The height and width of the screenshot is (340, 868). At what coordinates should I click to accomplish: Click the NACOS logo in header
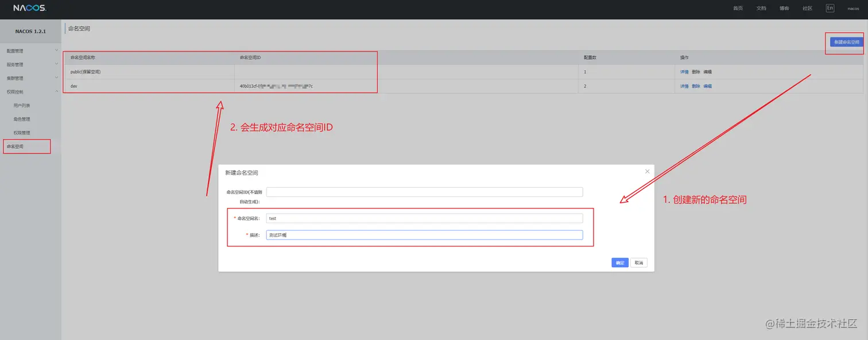pos(30,8)
